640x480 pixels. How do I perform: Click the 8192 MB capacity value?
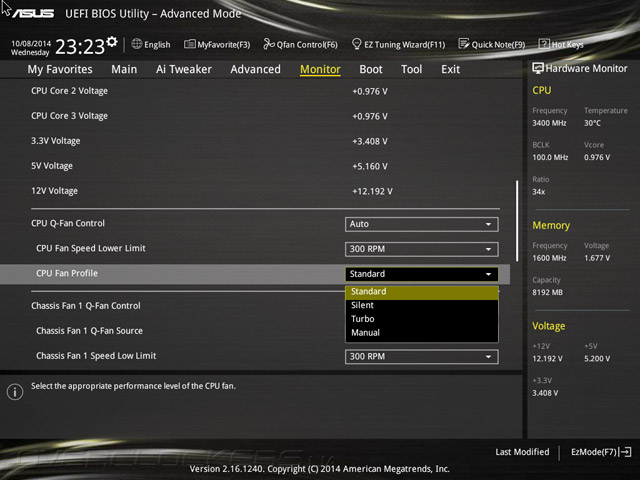click(x=547, y=292)
